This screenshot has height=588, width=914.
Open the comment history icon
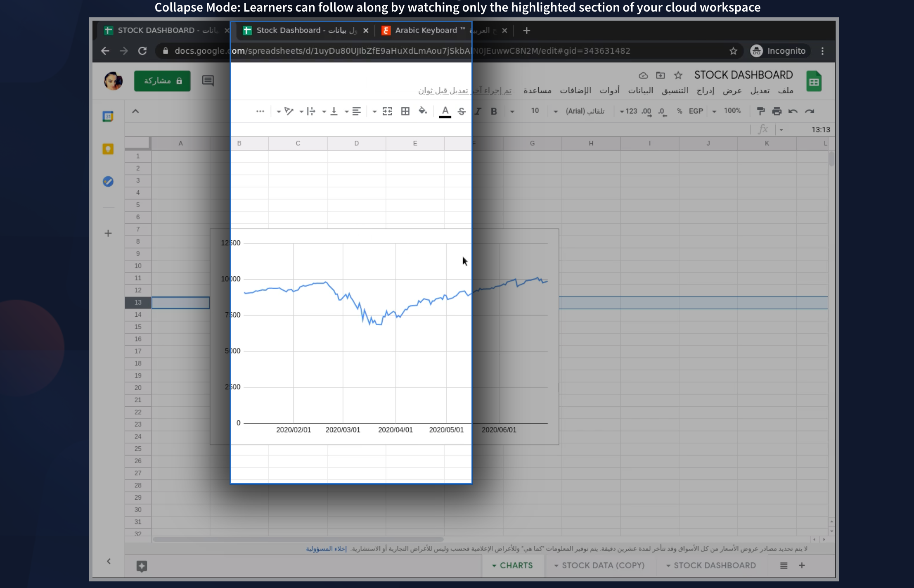[208, 81]
